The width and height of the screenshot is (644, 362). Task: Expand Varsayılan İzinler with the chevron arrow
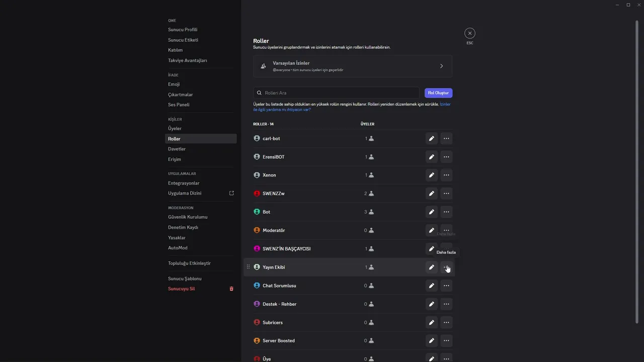point(442,66)
